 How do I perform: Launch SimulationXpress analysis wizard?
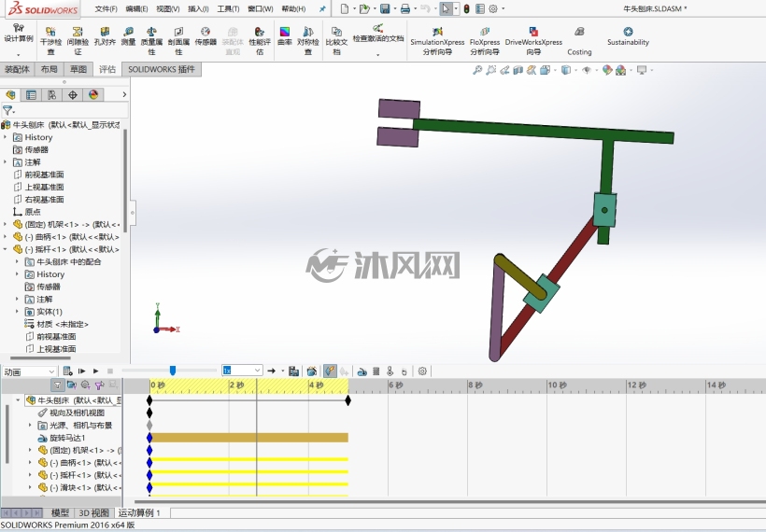(x=437, y=40)
